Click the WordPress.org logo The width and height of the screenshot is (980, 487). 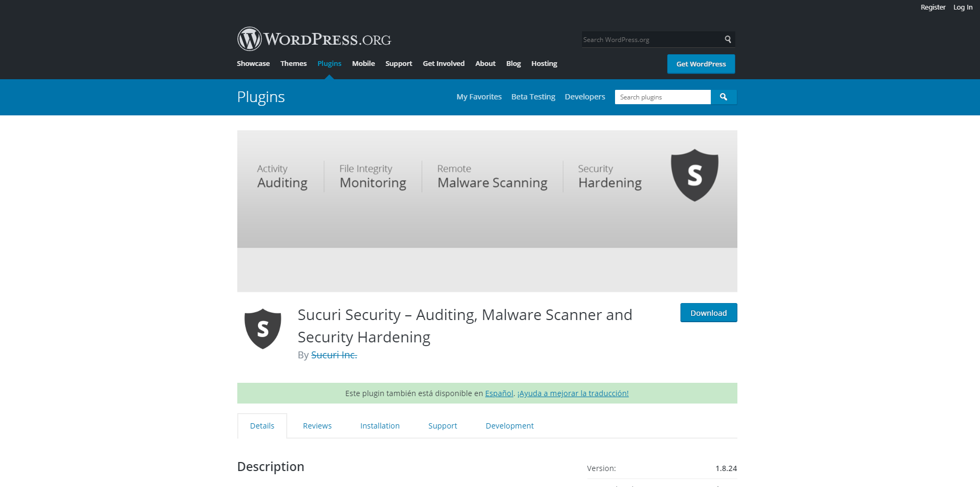pyautogui.click(x=314, y=39)
